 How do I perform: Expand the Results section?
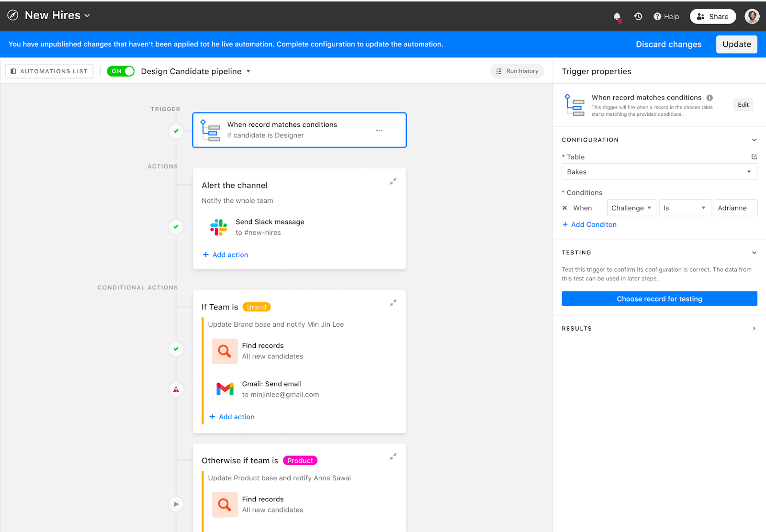point(659,328)
